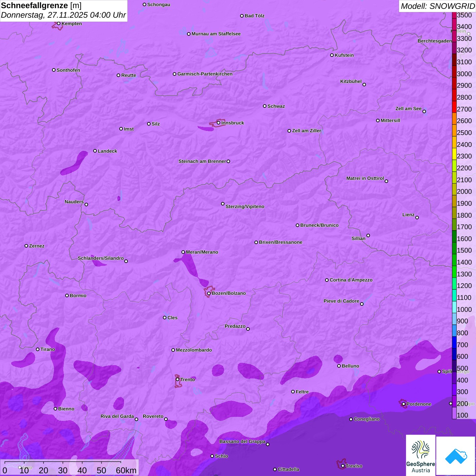Image resolution: width=476 pixels, height=476 pixels.
Task: Click the Schlanders/Silandro label
Action: click(x=101, y=258)
